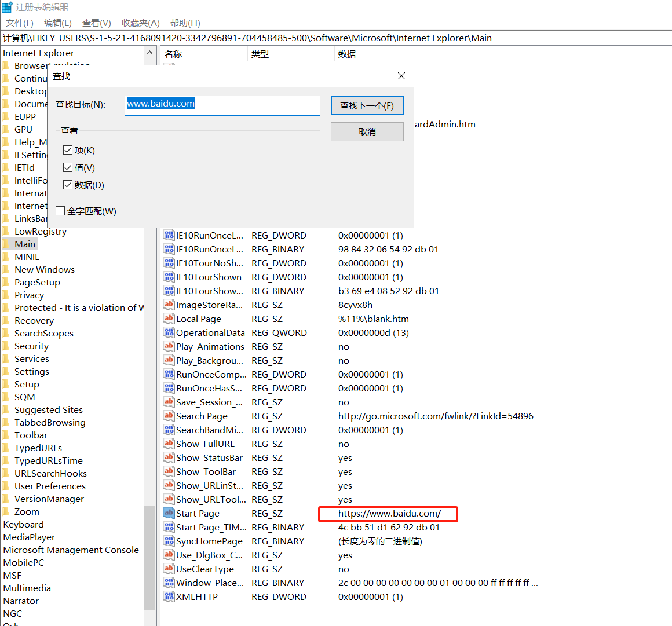
Task: Open the 查看(V) menu
Action: (x=96, y=23)
